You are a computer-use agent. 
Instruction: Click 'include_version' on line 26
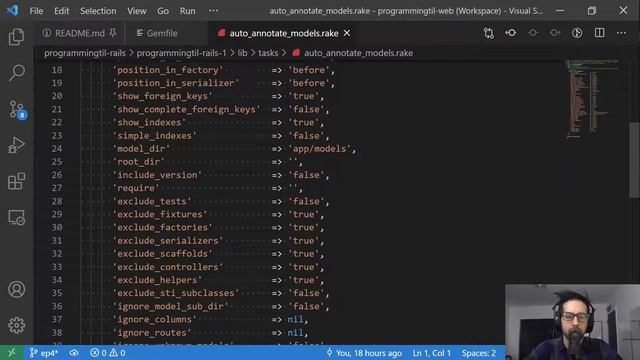157,175
